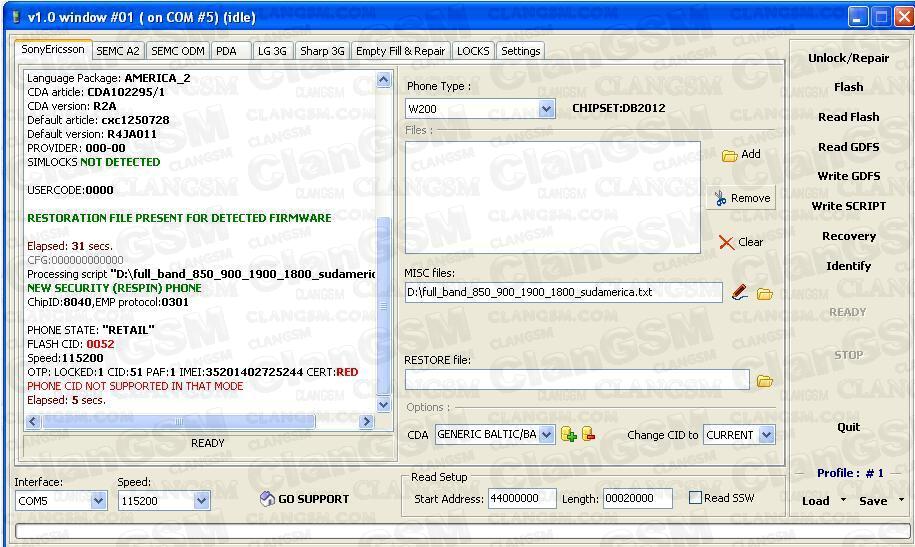Click the log scroll down arrow
Image resolution: width=915 pixels, height=547 pixels.
(x=383, y=404)
